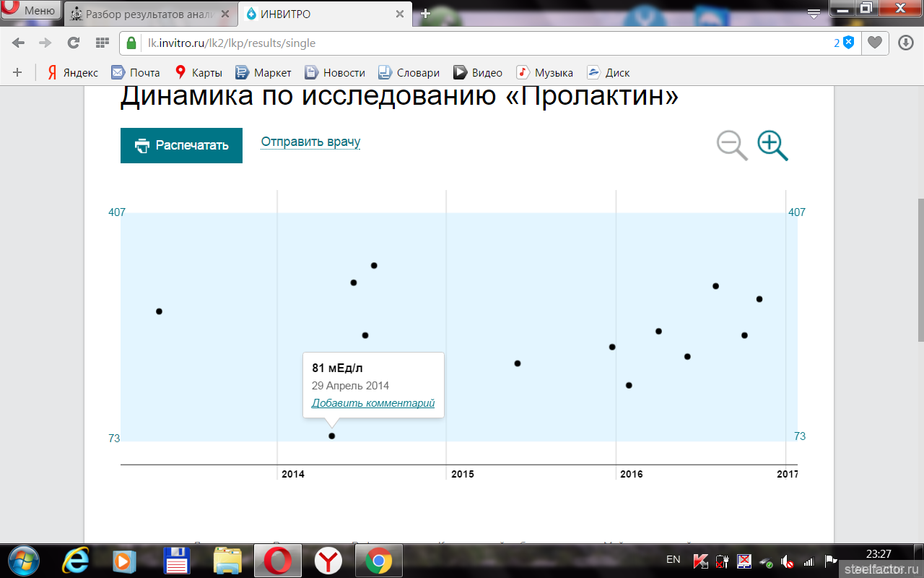The image size is (924, 578).
Task: Click the ad blocker shield icon
Action: point(848,43)
